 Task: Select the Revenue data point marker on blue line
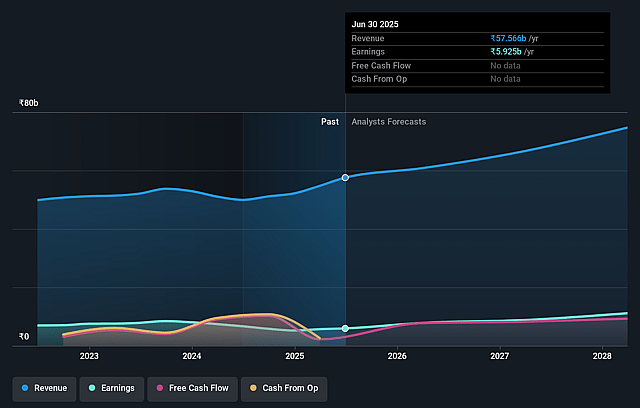[345, 177]
